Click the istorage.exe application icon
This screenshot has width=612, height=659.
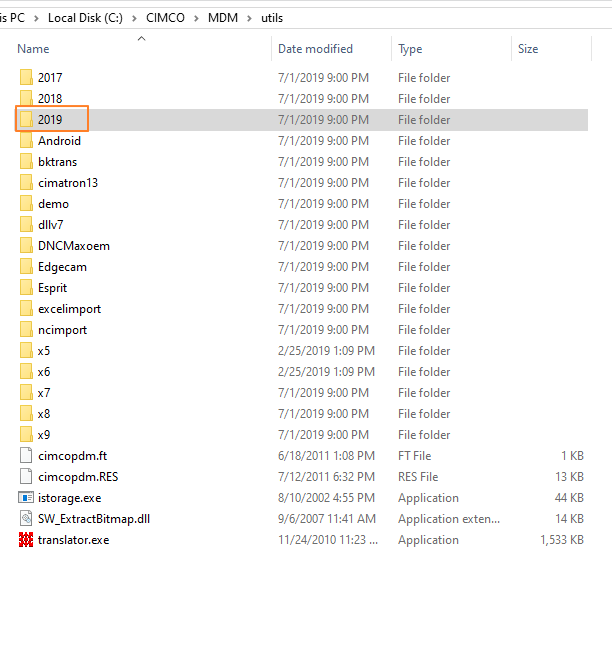click(x=26, y=498)
